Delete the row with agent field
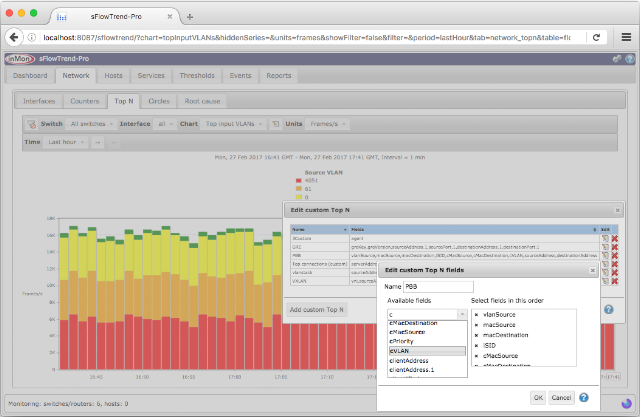The image size is (640, 417). 614,238
